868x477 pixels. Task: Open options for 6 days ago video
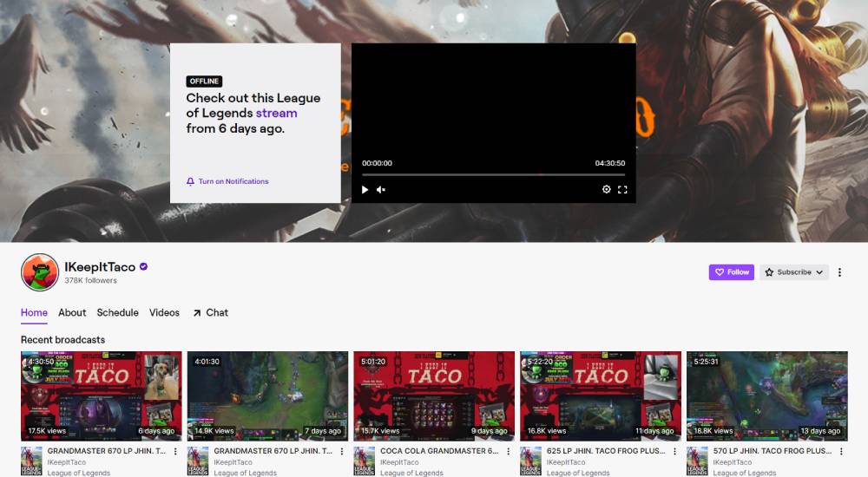point(175,452)
